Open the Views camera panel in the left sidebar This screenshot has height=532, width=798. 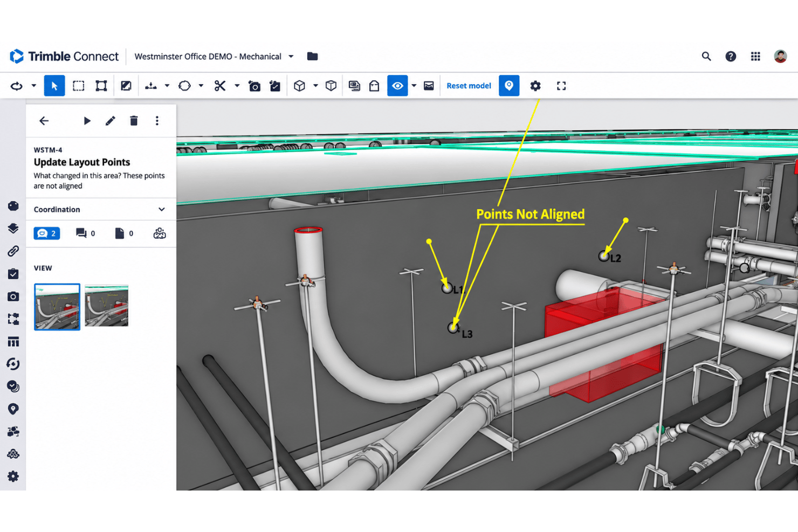[x=13, y=296]
